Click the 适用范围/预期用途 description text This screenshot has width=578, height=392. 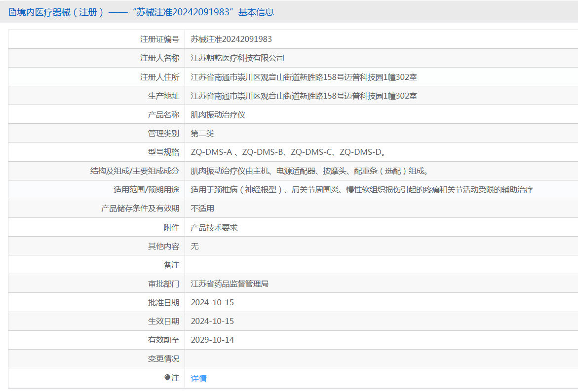[x=362, y=190]
